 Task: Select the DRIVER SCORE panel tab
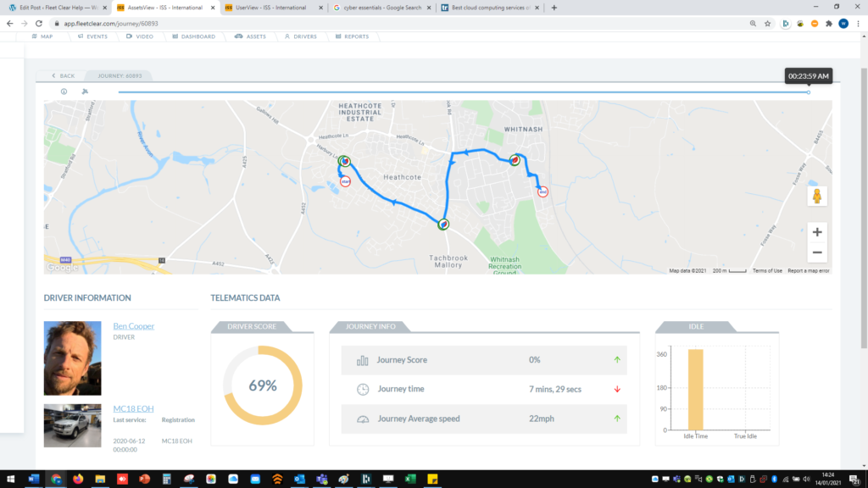tap(252, 326)
